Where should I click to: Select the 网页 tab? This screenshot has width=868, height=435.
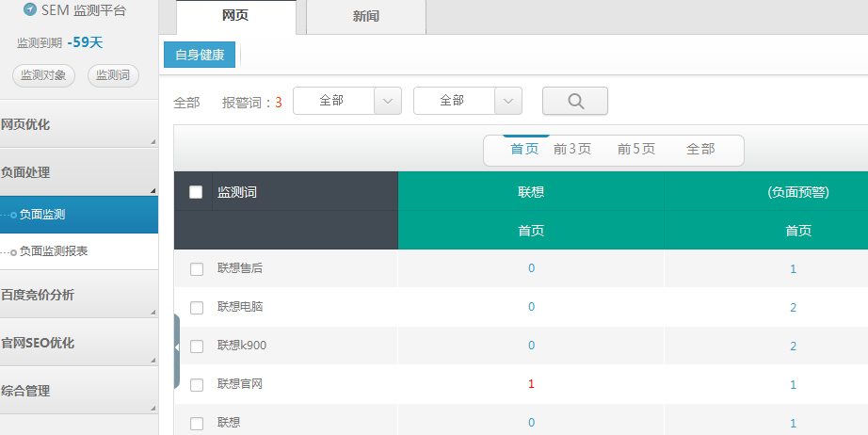(x=235, y=17)
